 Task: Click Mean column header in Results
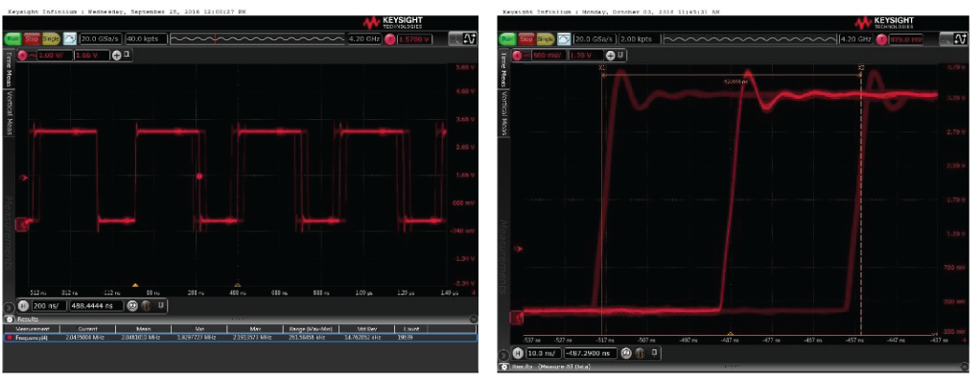click(x=144, y=328)
